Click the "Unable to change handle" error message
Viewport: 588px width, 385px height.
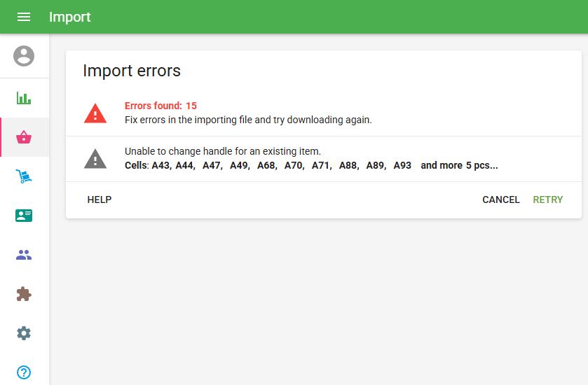coord(222,151)
